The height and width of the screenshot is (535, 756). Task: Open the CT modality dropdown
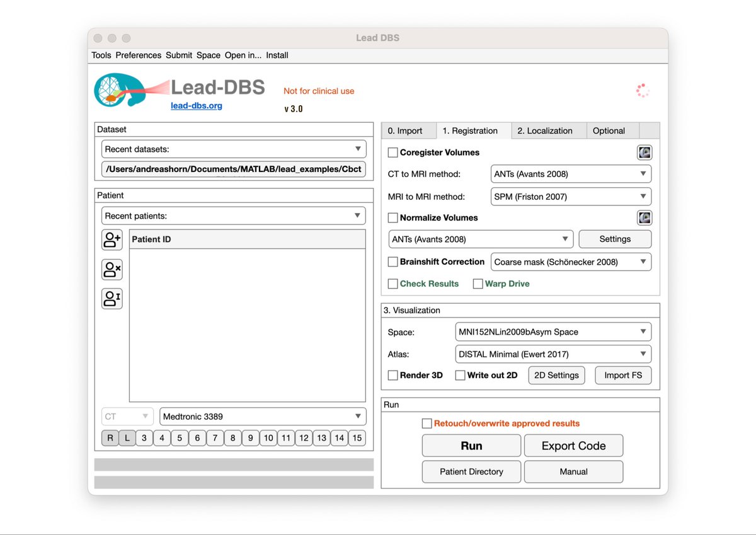tap(127, 417)
